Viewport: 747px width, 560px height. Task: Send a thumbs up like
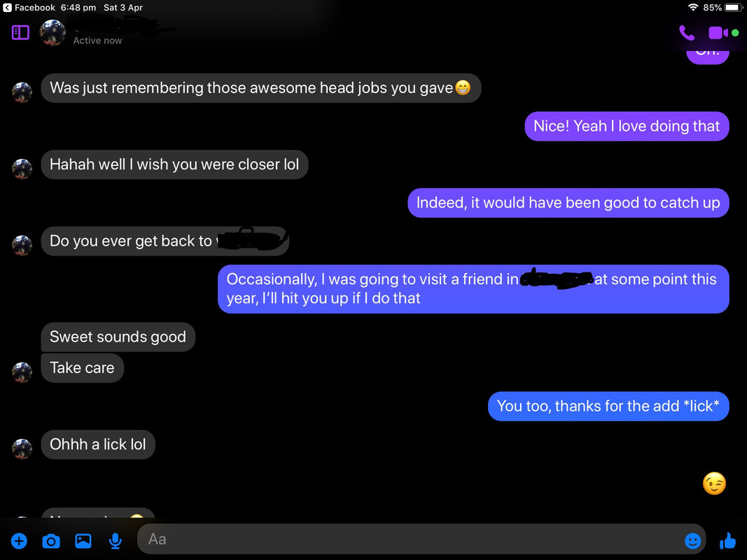[x=727, y=540]
